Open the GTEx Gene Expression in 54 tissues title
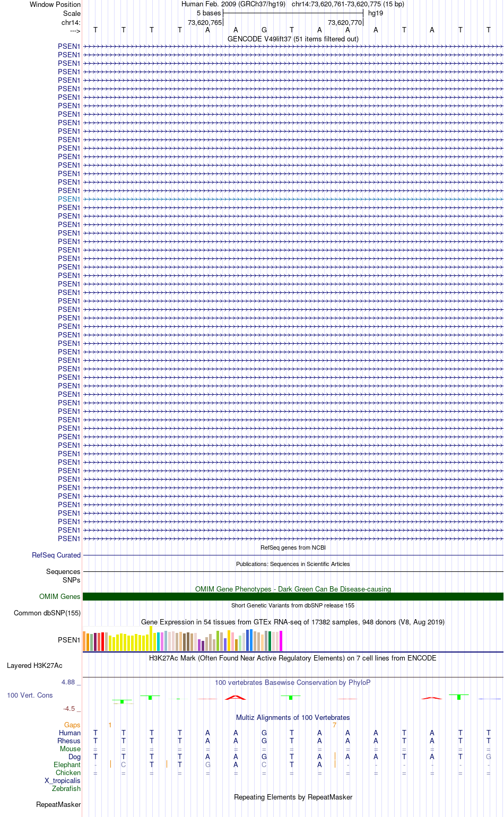The height and width of the screenshot is (817, 504). [x=293, y=622]
